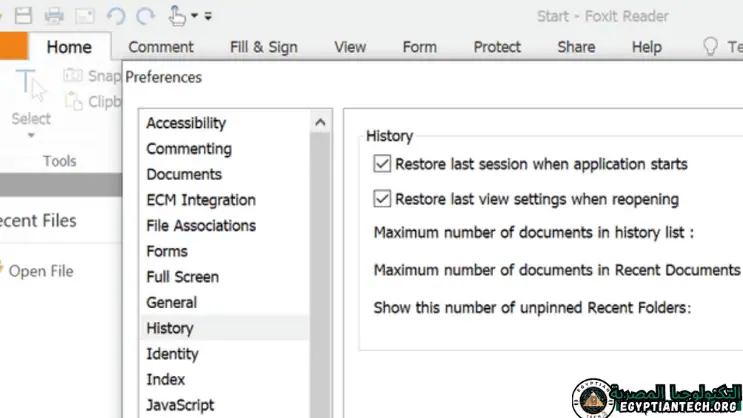Click the Undo arrow icon
This screenshot has width=743, height=418.
click(115, 15)
